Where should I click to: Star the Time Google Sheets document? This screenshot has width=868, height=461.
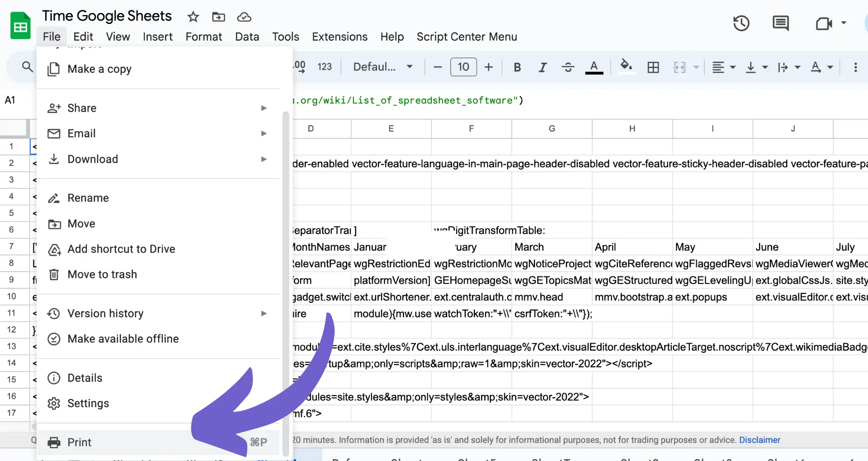193,17
